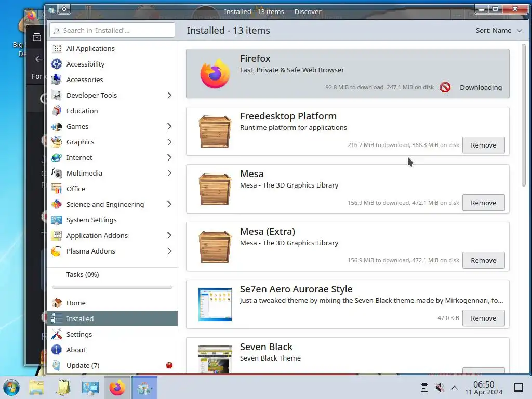
Task: Click the Freedesktop Platform crate icon
Action: (215, 131)
